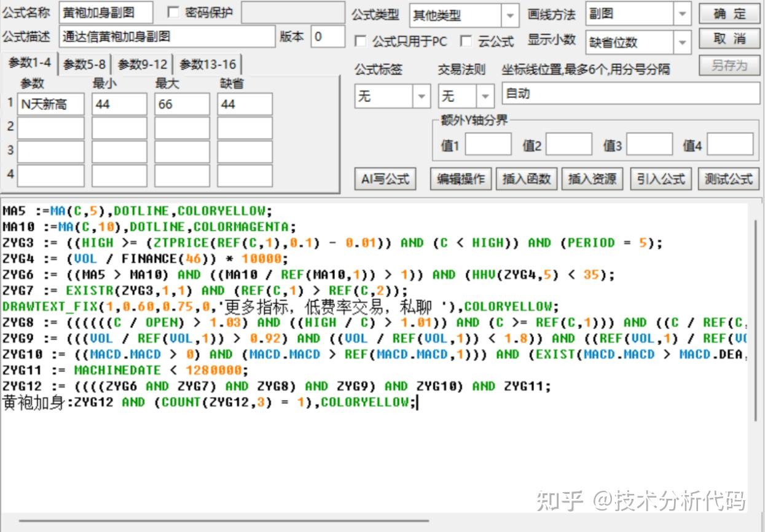The width and height of the screenshot is (765, 532).
Task: Click the MA10 definition line in editor
Action: [149, 227]
